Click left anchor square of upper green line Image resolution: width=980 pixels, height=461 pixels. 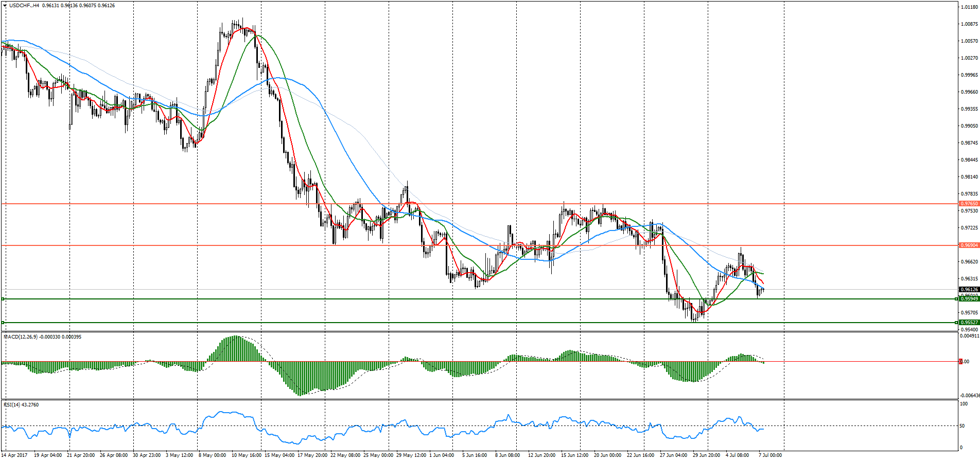coord(3,299)
